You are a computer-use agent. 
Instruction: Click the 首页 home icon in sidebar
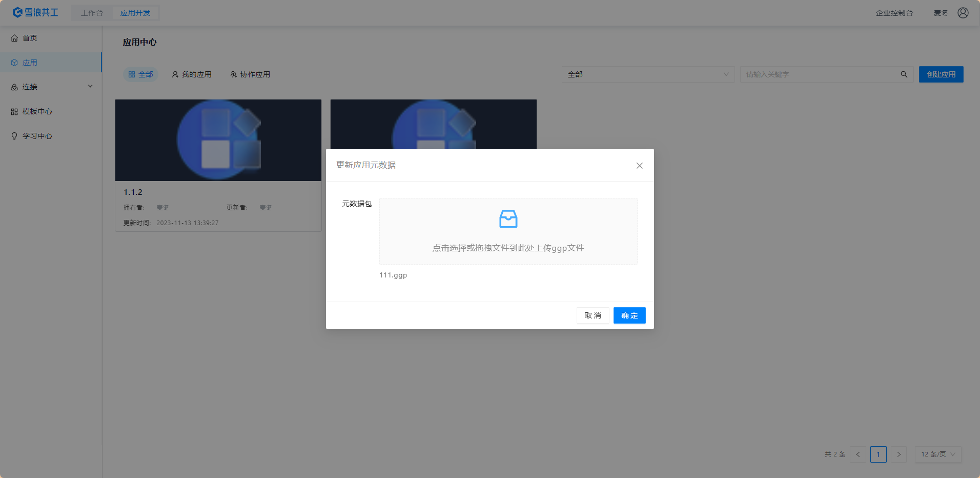[14, 38]
